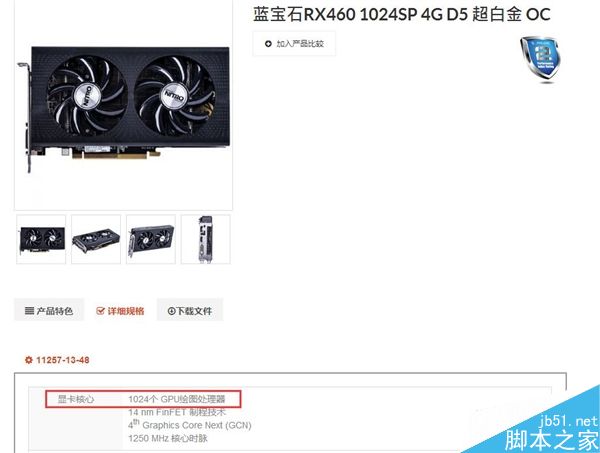Click the download icon on 下载文件 tab

coord(171,311)
